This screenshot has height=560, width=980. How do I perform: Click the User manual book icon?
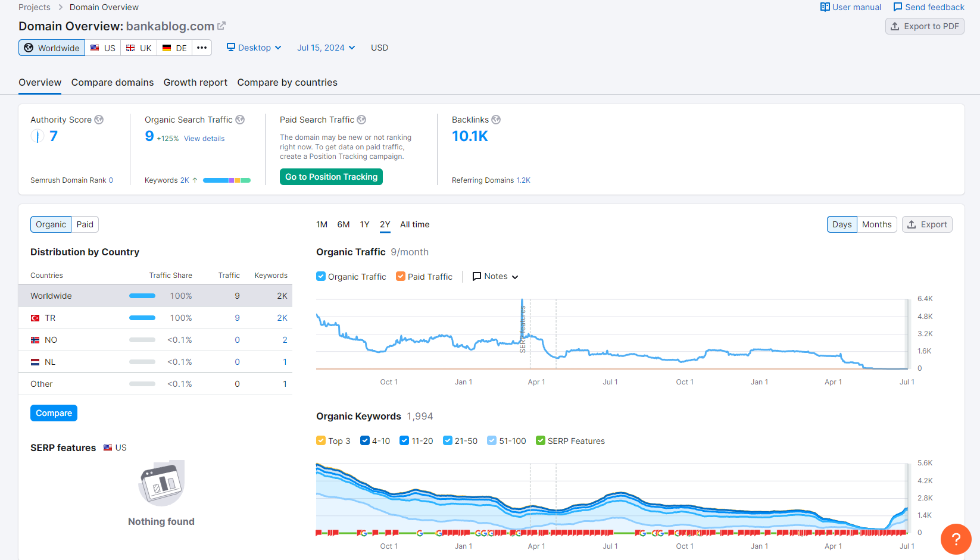click(x=825, y=7)
